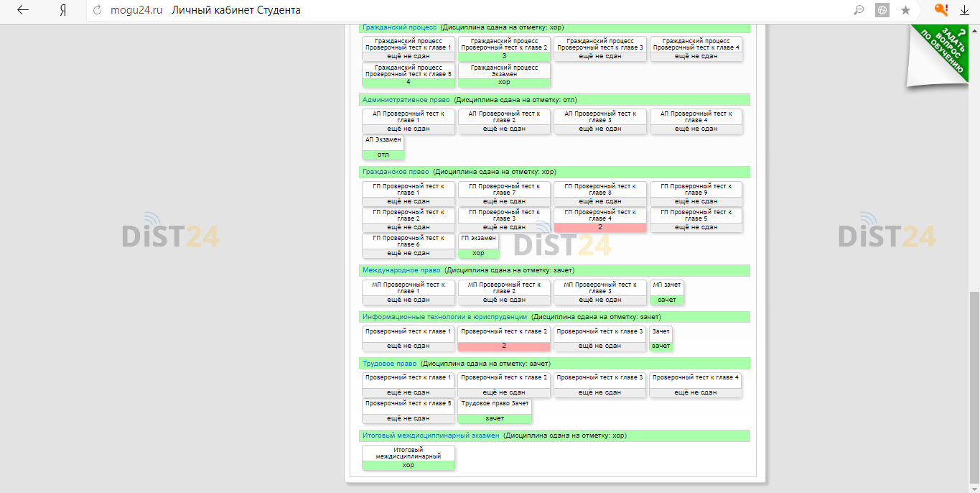Click the browser back arrow
This screenshot has height=493, width=980.
23,11
